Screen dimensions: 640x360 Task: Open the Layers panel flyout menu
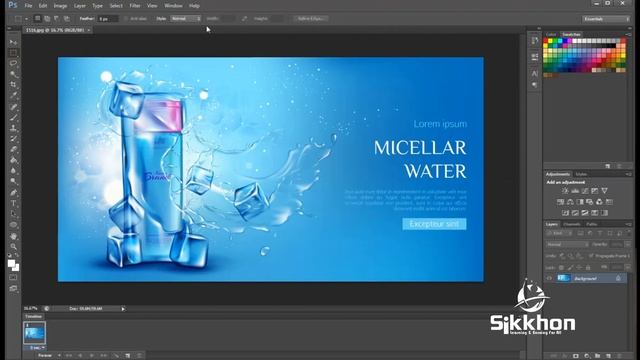tap(629, 224)
